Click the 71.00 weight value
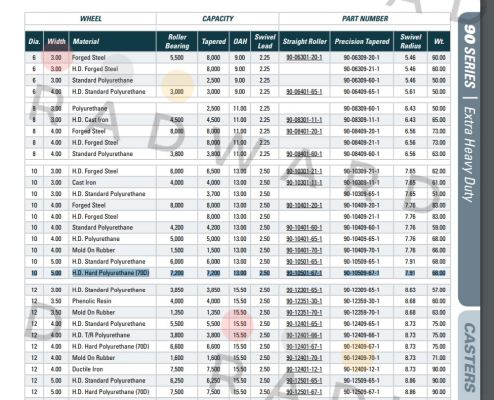 coord(439,358)
